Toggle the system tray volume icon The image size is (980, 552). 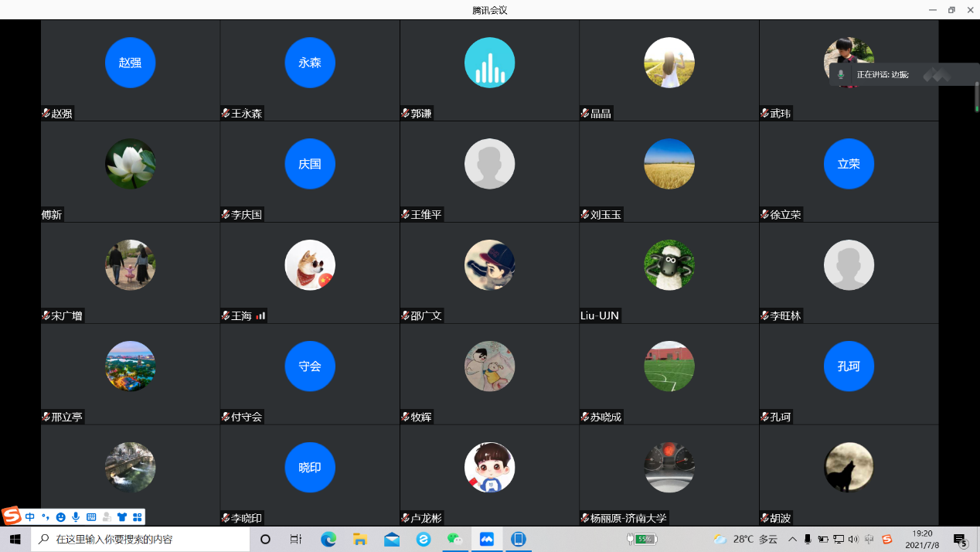pyautogui.click(x=853, y=539)
